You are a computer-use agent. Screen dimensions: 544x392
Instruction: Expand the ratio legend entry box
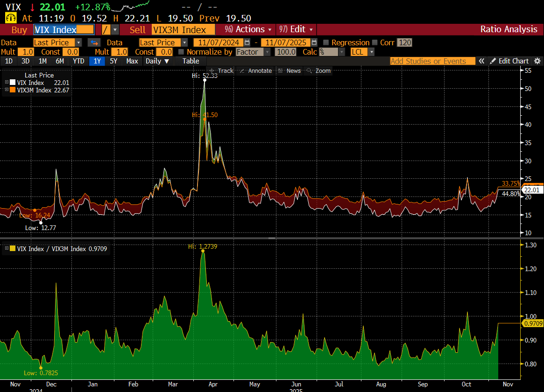pos(7,249)
